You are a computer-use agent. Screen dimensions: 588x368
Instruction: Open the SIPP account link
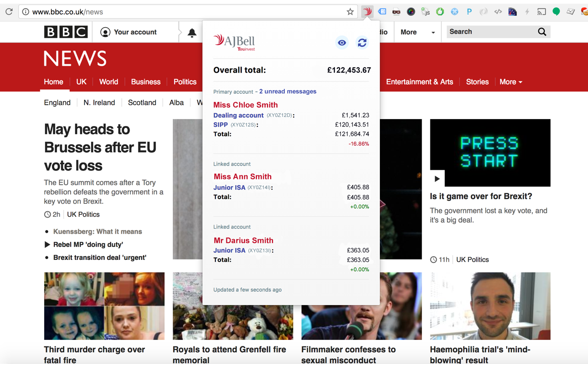coord(220,125)
